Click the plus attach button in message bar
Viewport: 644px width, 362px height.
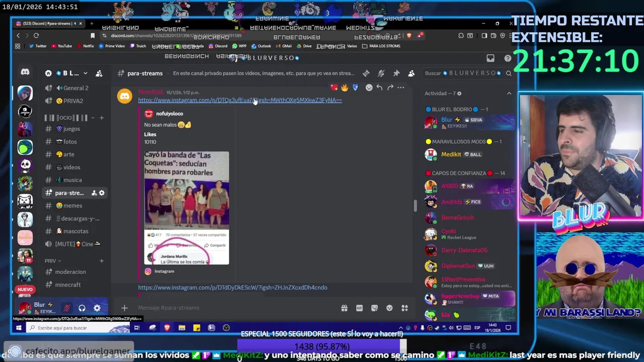click(124, 308)
